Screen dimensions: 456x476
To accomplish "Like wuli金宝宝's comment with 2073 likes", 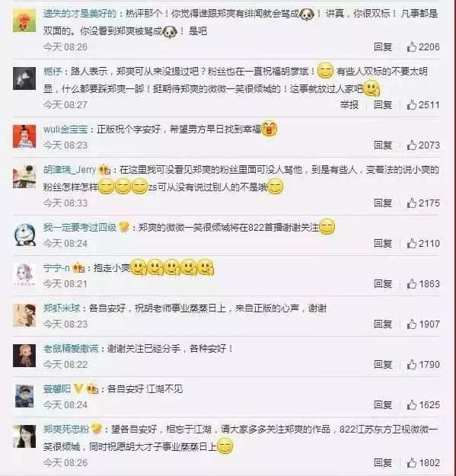I will point(423,145).
